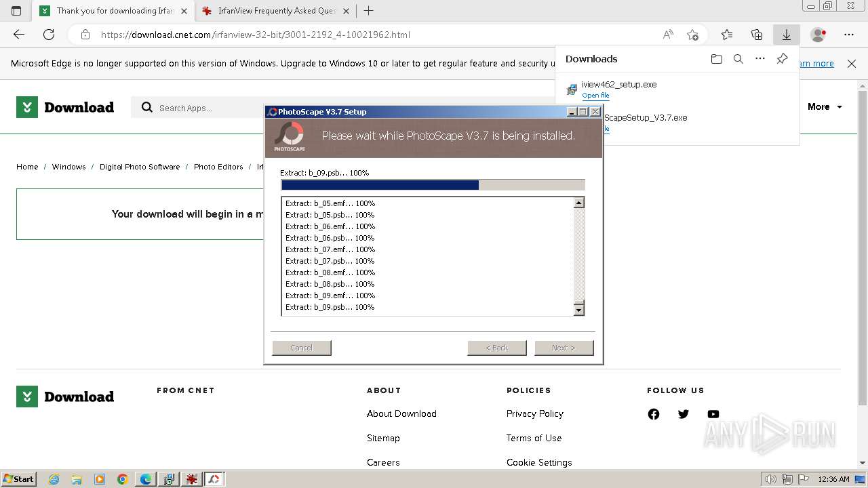Open downloads folder icon in Downloads panel

tap(717, 59)
